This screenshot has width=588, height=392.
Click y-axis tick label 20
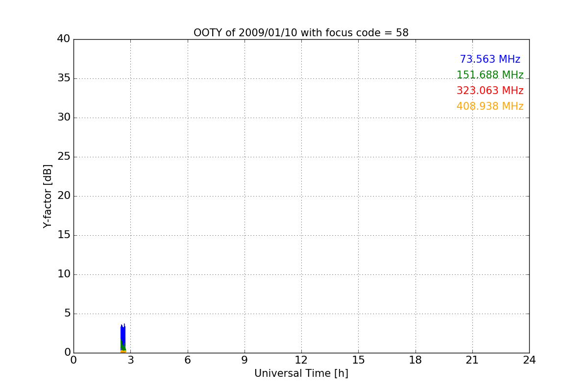(64, 196)
